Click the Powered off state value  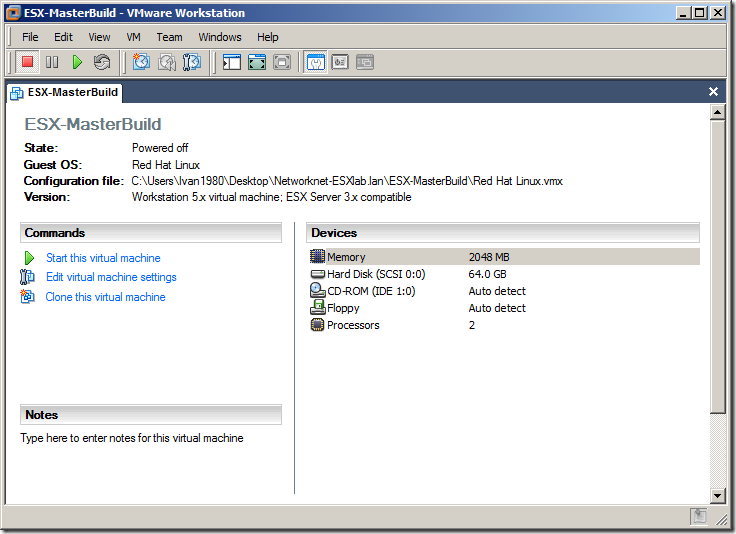[x=160, y=148]
